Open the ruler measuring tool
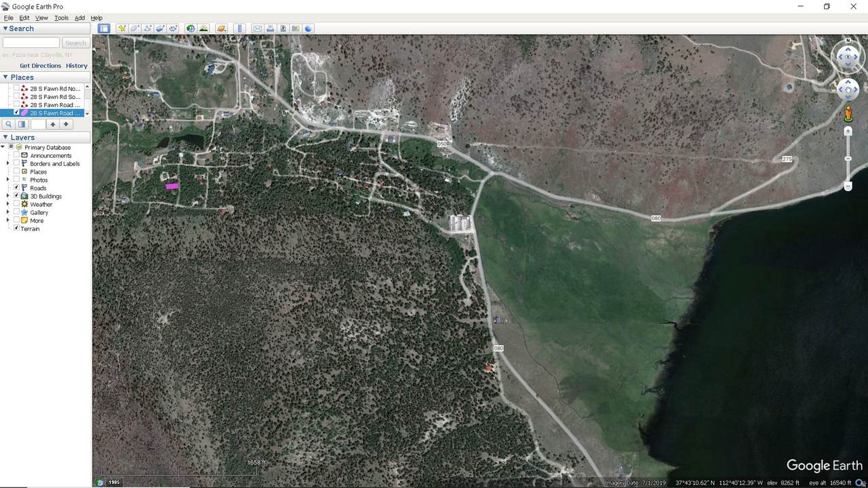 [x=239, y=28]
